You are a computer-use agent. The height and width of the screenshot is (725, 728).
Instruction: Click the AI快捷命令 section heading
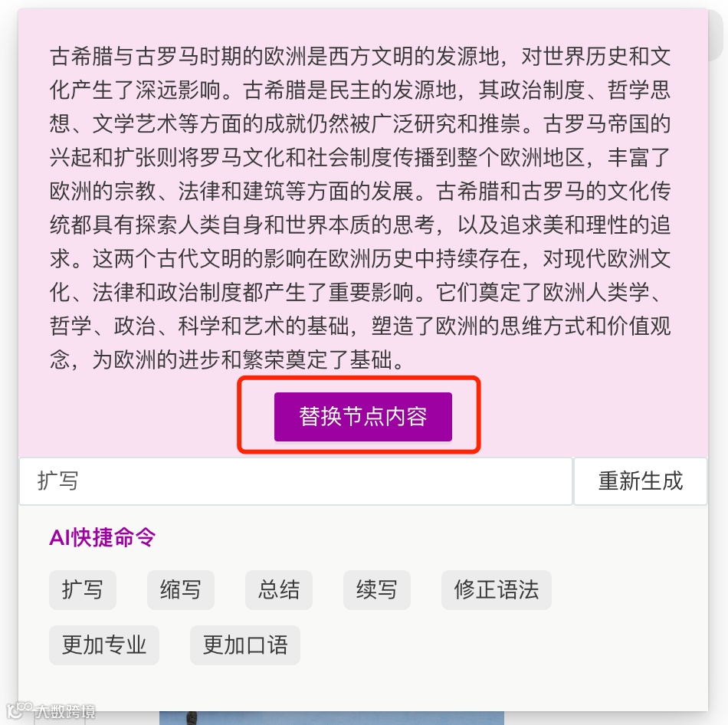coord(102,538)
